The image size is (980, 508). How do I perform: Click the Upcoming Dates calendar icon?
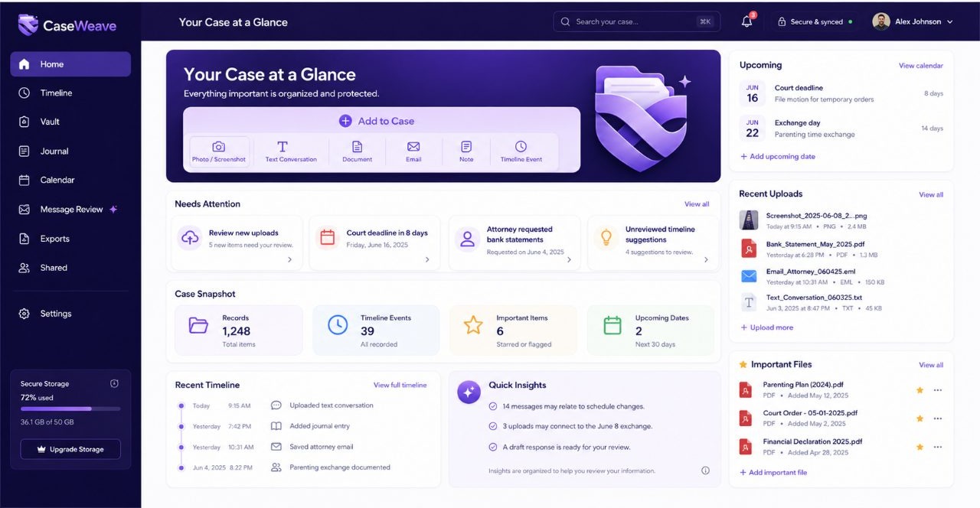[612, 325]
